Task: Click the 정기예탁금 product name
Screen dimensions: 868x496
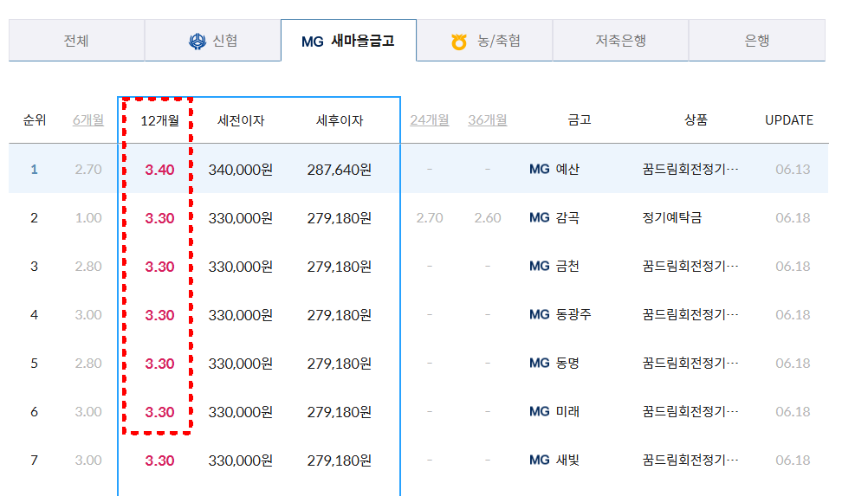Action: (672, 218)
